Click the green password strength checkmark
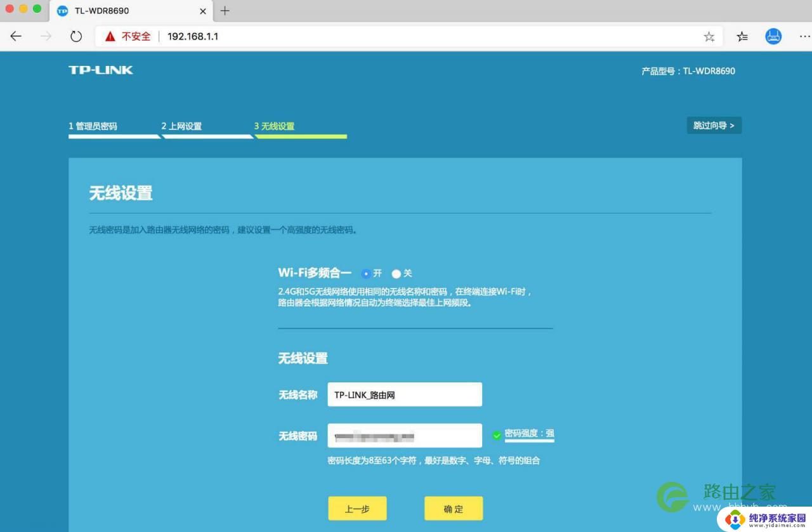 pyautogui.click(x=497, y=435)
